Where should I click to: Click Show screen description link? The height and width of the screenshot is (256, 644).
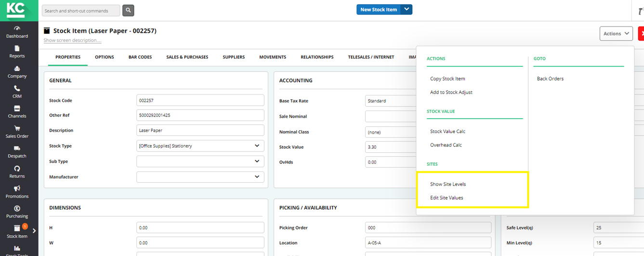(x=72, y=40)
